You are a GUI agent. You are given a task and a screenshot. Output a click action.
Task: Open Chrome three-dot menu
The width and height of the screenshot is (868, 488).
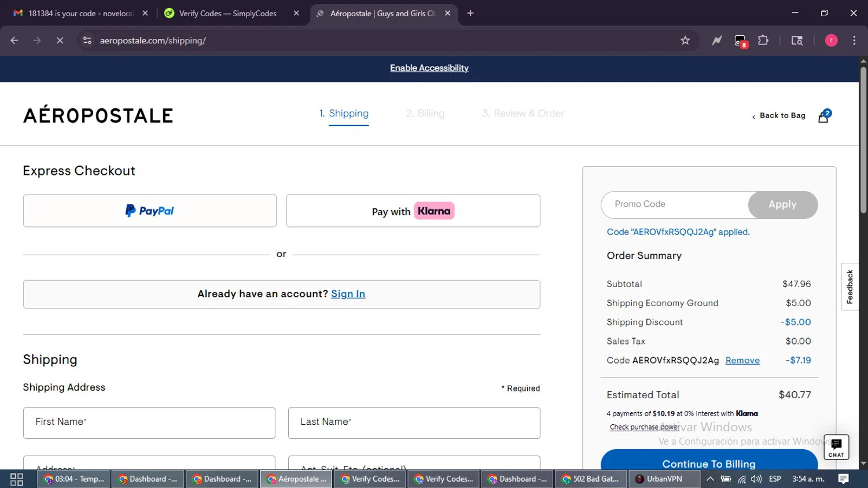(854, 41)
